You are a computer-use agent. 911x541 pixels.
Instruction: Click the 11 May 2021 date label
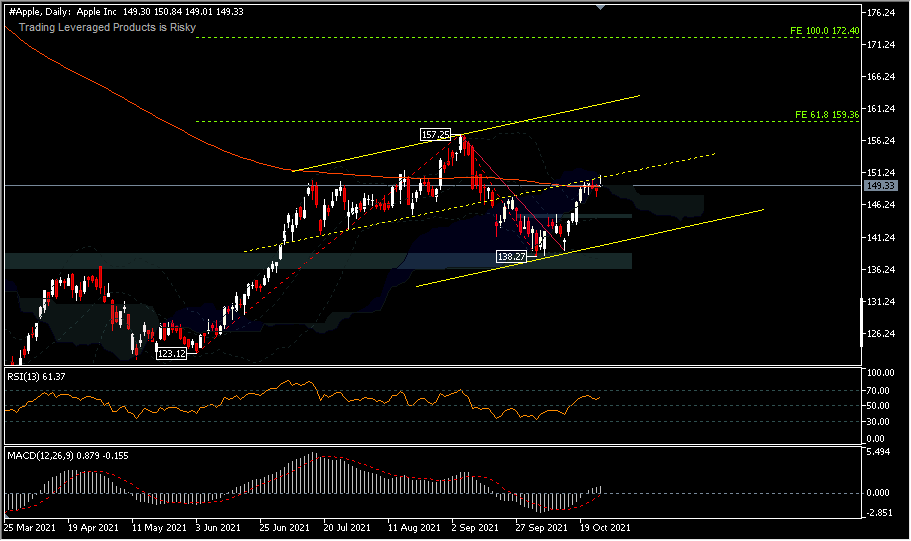159,528
